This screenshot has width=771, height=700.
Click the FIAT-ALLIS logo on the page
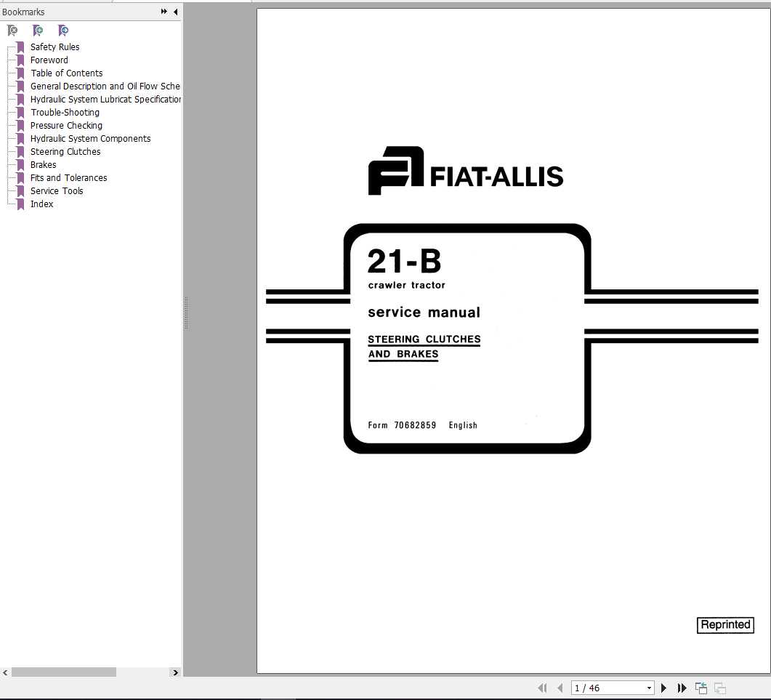(x=466, y=171)
